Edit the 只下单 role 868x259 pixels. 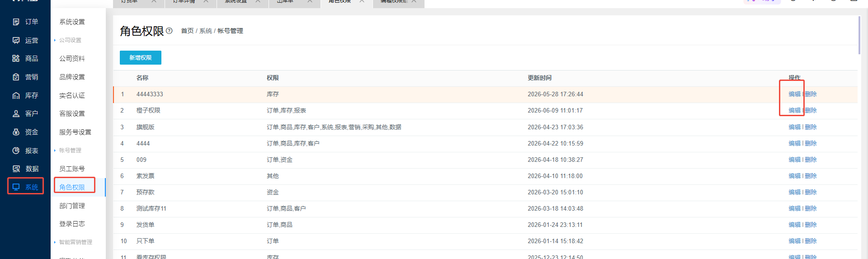click(x=794, y=241)
